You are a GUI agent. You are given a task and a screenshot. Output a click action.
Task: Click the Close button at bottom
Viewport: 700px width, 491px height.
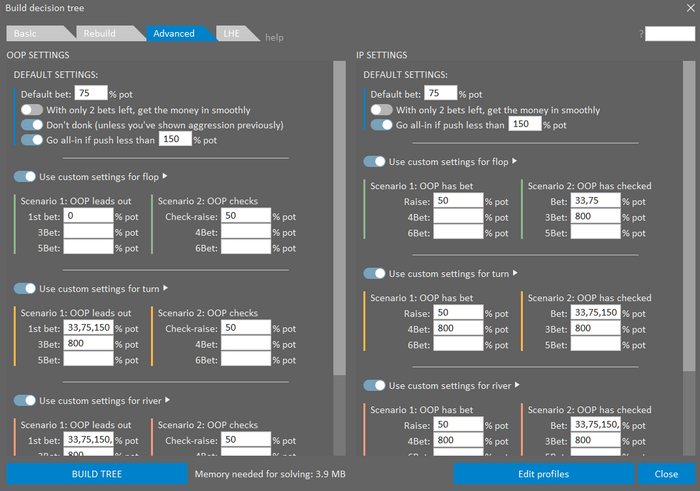(666, 474)
